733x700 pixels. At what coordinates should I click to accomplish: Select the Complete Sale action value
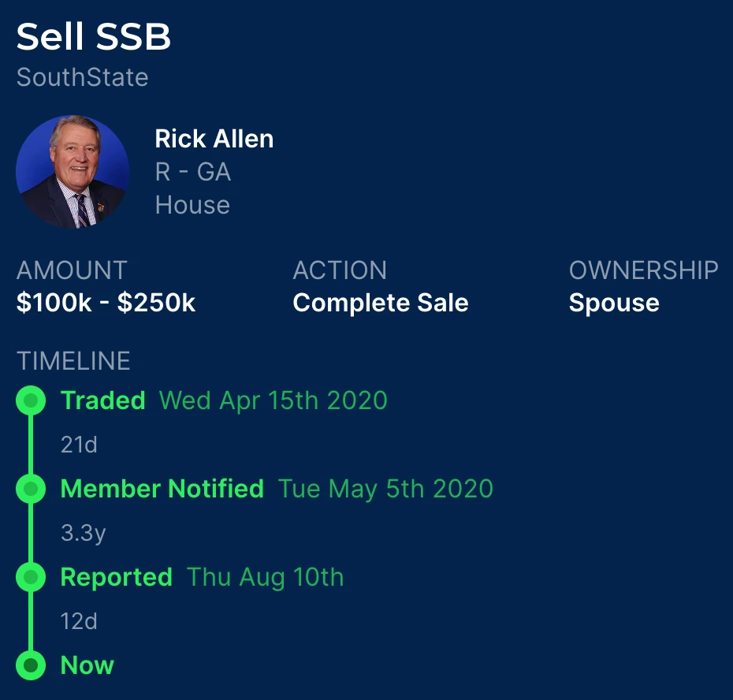pos(381,303)
